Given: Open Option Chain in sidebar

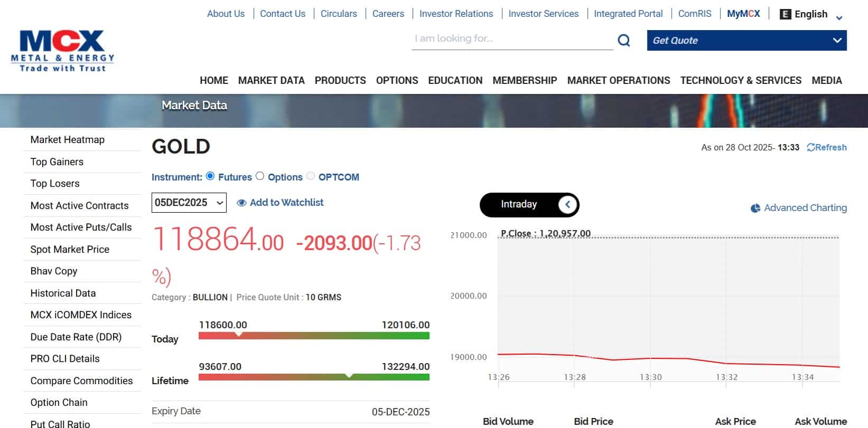Looking at the screenshot, I should [59, 403].
